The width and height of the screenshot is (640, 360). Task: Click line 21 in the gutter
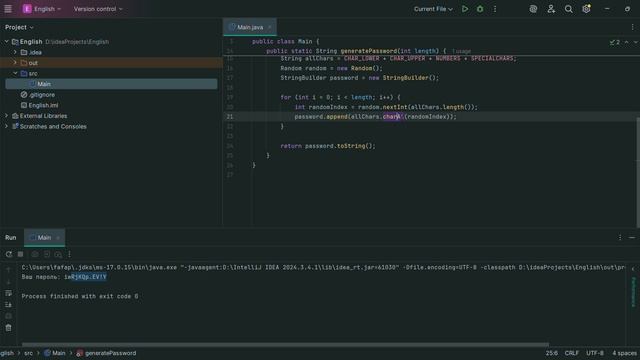[230, 117]
